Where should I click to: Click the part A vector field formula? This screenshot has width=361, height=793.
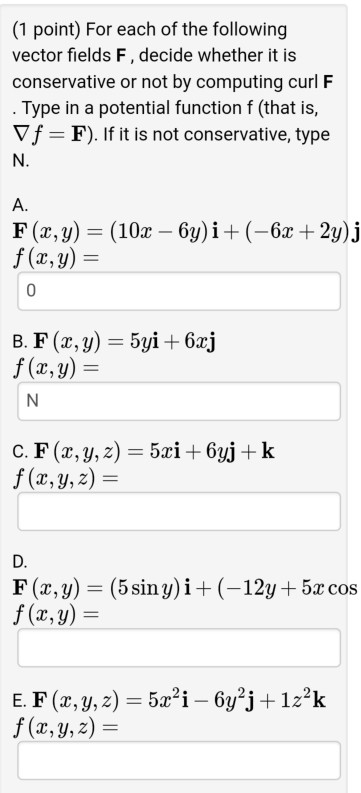coord(187,232)
